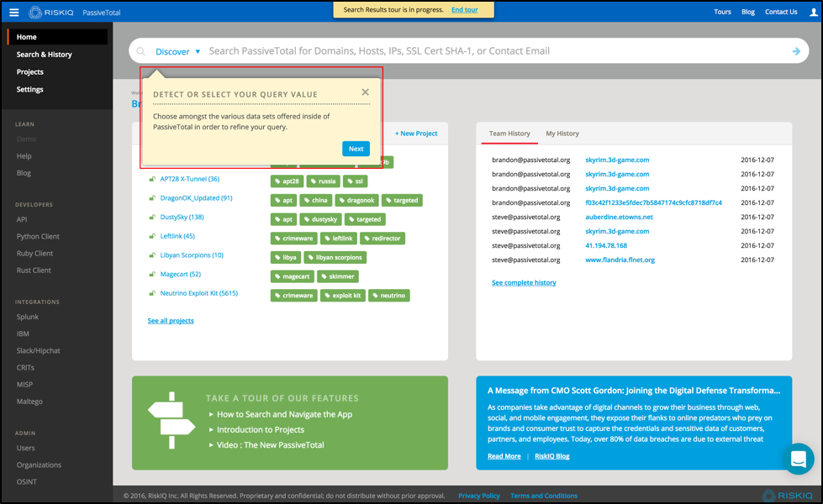This screenshot has height=504, width=823.
Task: Go to Home in sidebar
Action: coord(58,37)
